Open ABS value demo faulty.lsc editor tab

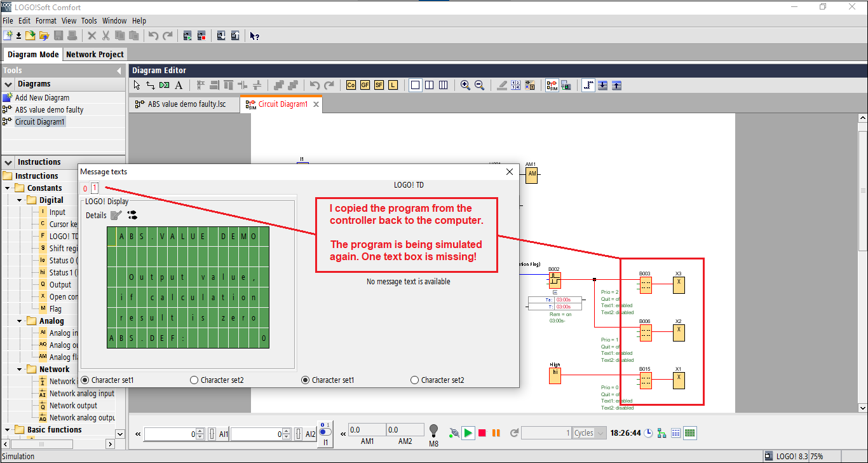point(186,104)
